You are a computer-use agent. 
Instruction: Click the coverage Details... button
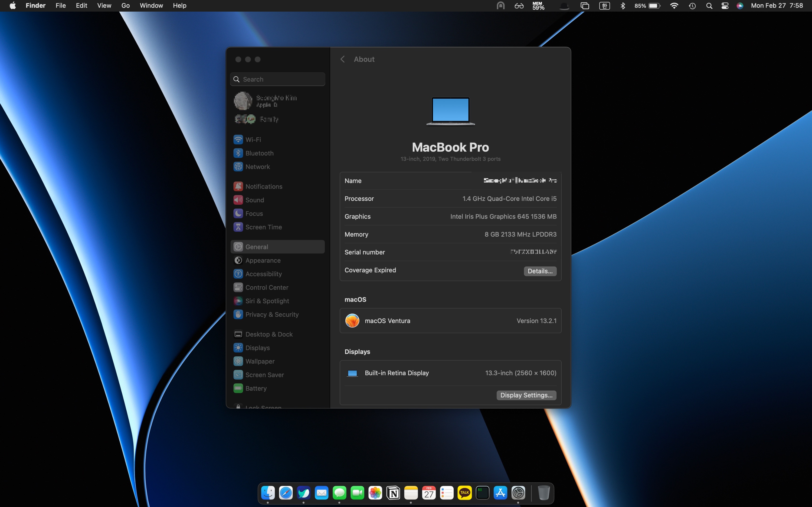tap(540, 271)
